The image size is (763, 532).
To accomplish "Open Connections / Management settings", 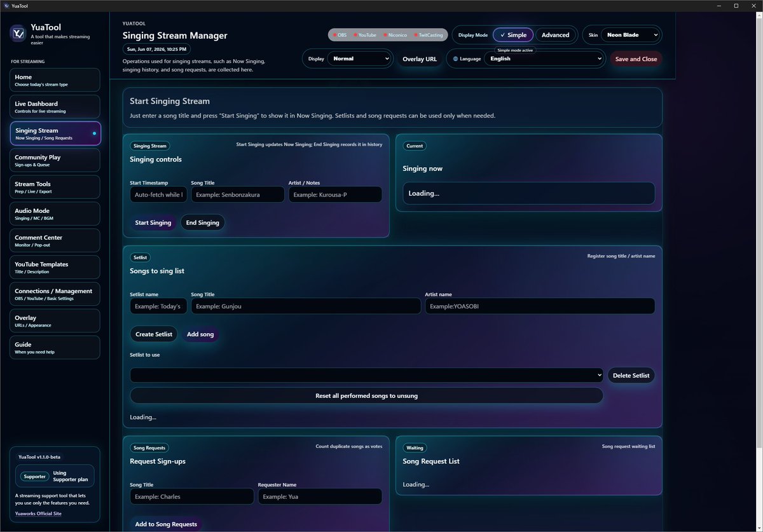I will 55,294.
